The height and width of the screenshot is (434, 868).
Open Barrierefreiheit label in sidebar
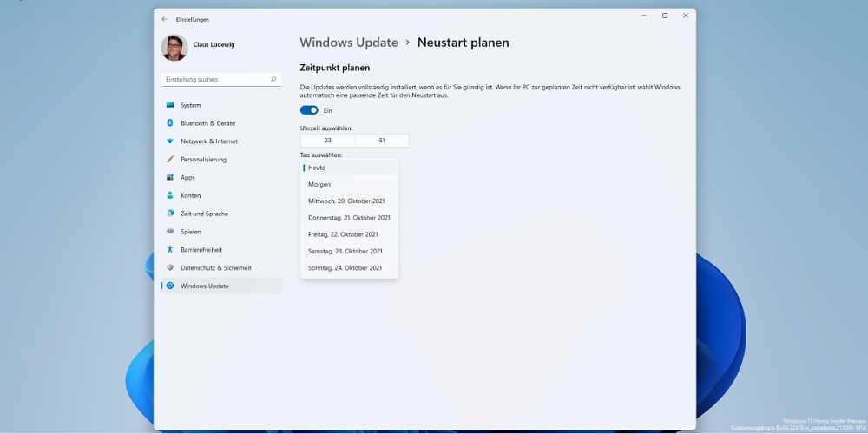pyautogui.click(x=201, y=250)
